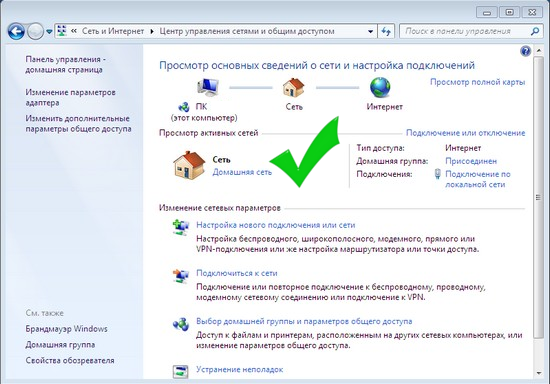Minimize the window using title bar button

pos(487,12)
